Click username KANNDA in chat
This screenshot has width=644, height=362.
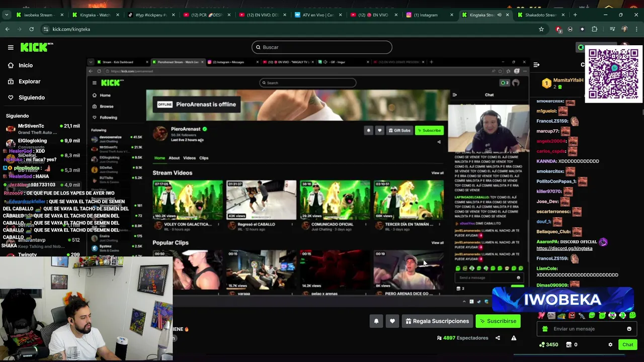pos(546,161)
